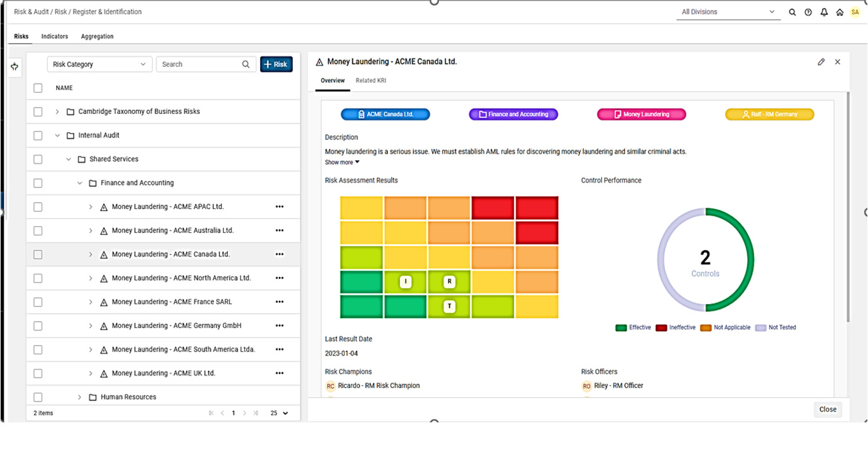Image resolution: width=868 pixels, height=449 pixels.
Task: Open the search icon in top bar
Action: tap(792, 12)
